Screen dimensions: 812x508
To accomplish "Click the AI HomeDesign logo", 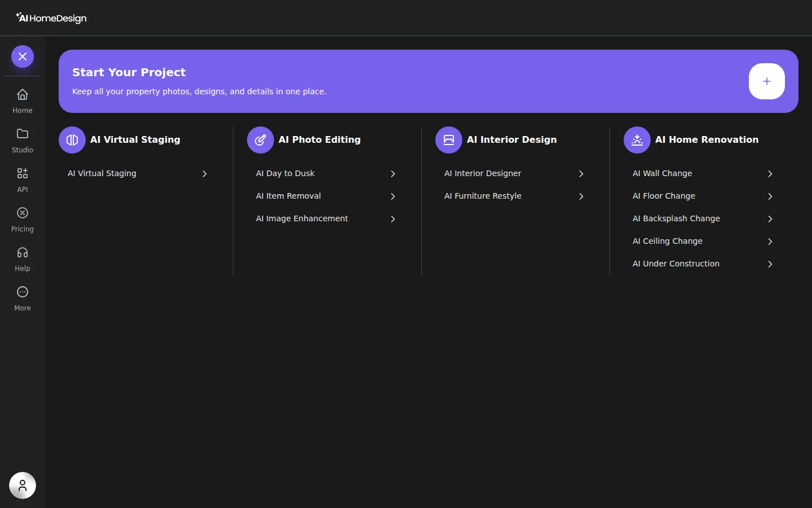I will (51, 18).
